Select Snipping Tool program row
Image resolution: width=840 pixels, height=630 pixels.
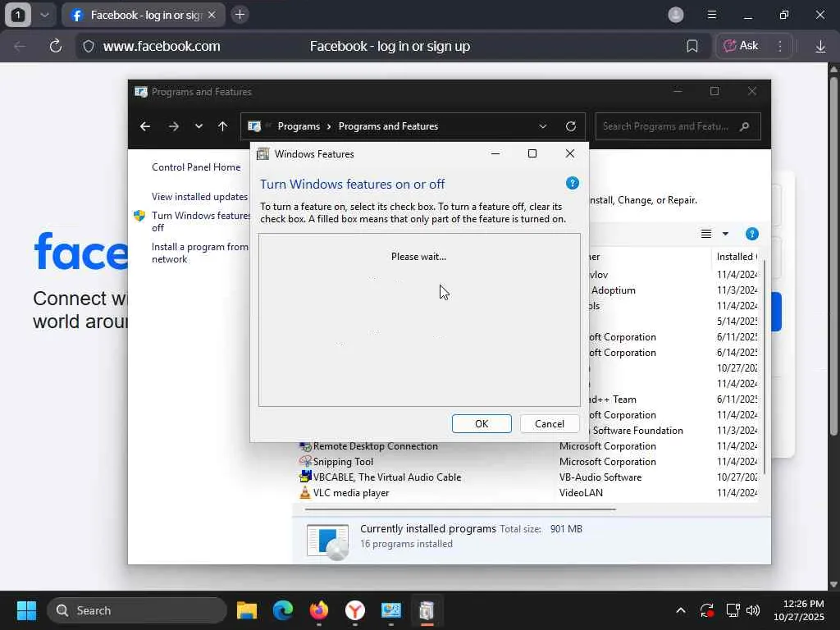(x=527, y=462)
